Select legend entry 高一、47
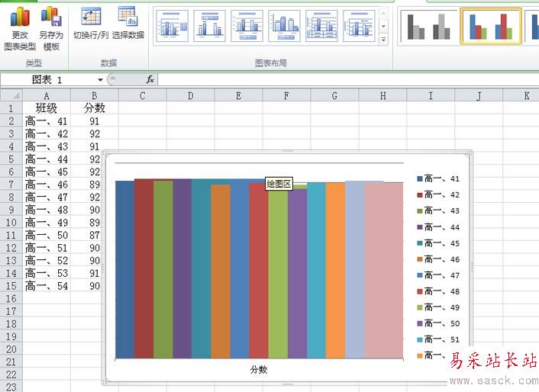Viewport: 539px width, 392px height. tap(438, 275)
